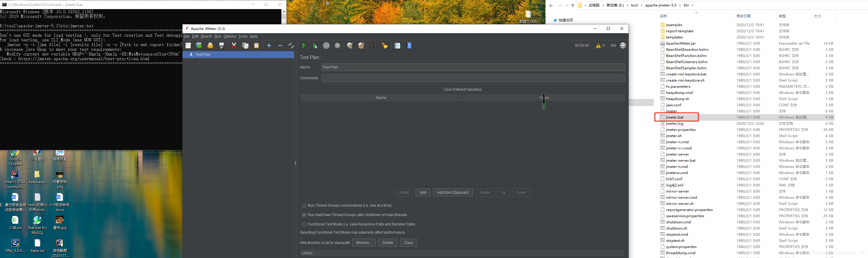Enable Run Thread Groups consecutively checkbox
Screen dimensions: 868x258
304,206
